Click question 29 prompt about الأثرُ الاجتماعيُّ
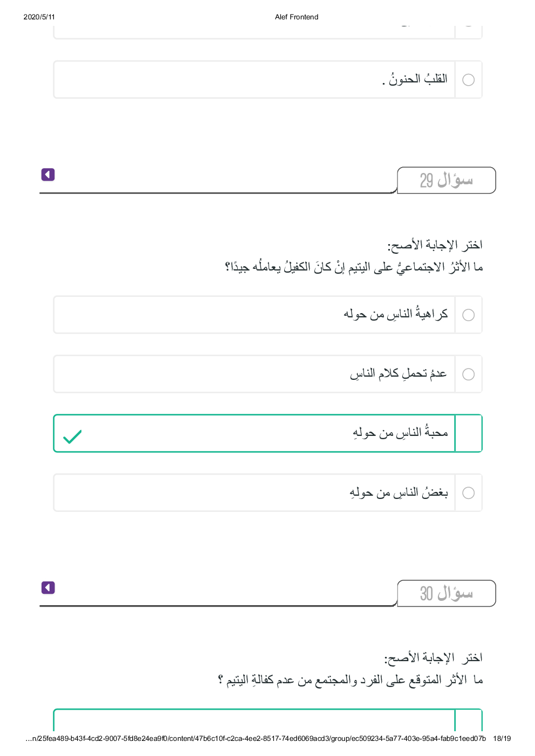This screenshot has height=756, width=535. [354, 267]
